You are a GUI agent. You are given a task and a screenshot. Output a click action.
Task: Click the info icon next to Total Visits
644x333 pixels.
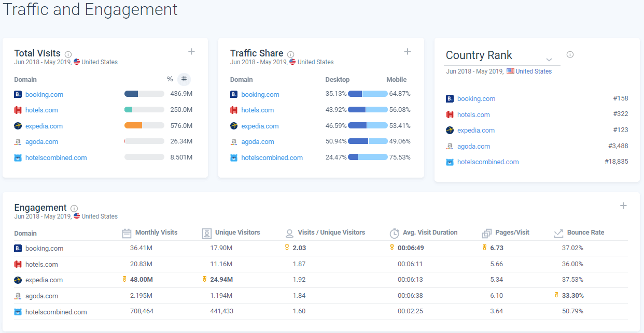pos(68,54)
